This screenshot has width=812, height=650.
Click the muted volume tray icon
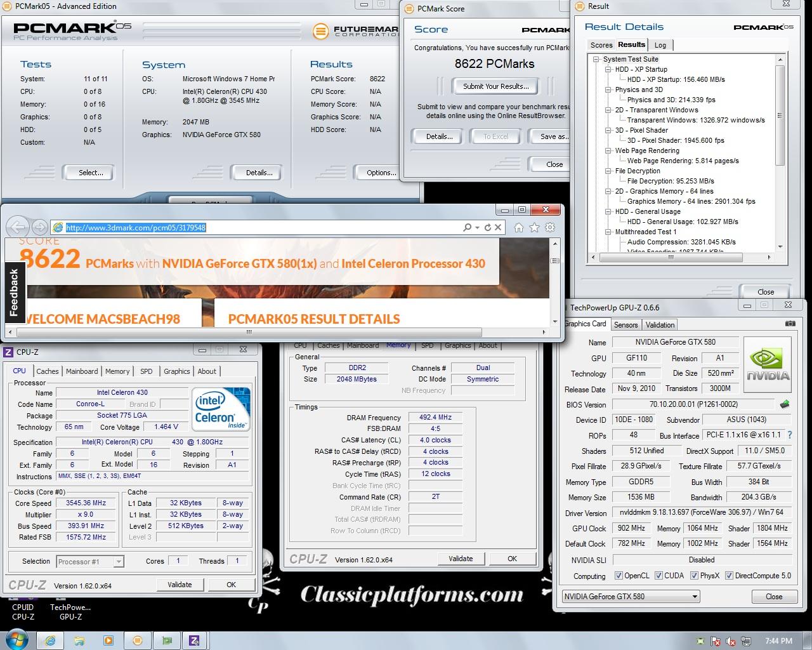pyautogui.click(x=731, y=641)
